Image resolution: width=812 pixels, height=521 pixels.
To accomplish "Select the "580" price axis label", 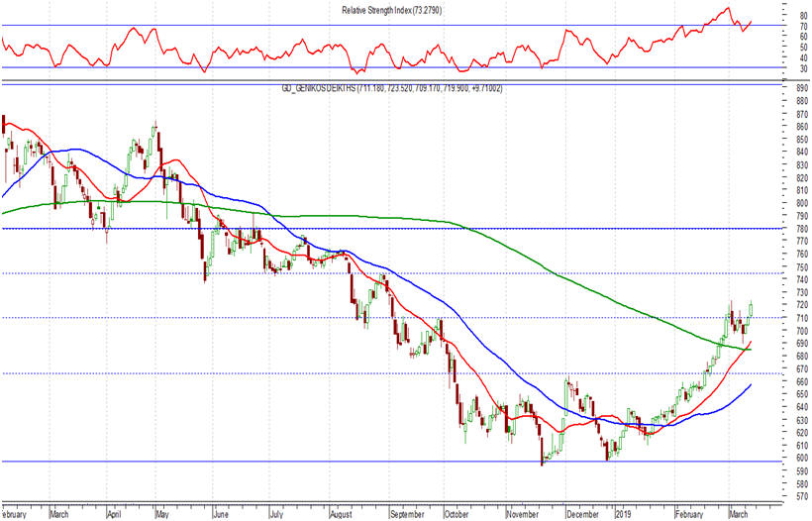I will tap(802, 483).
